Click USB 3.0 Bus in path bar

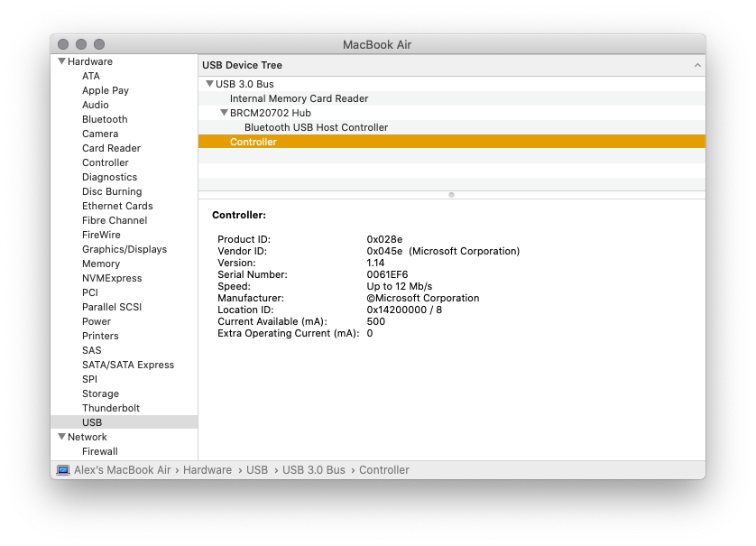[x=314, y=470]
